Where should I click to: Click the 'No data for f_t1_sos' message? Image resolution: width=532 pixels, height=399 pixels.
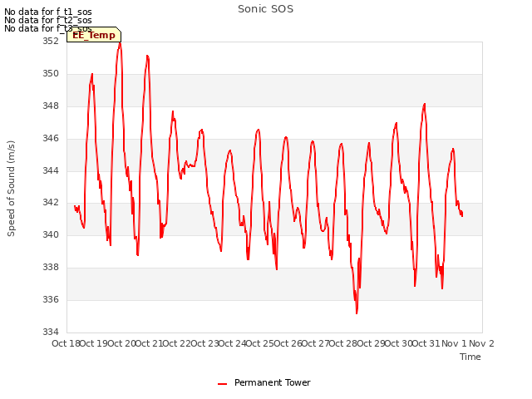[x=48, y=12]
